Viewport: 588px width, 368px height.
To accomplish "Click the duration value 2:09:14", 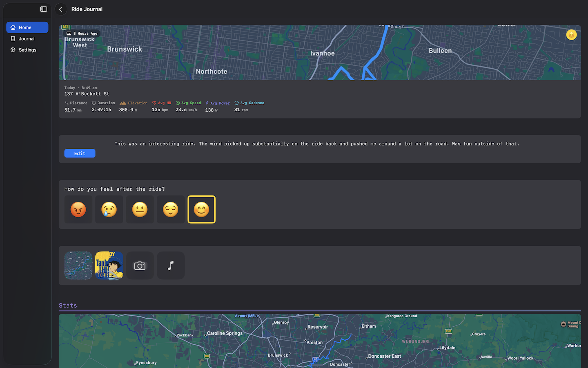I will [102, 110].
